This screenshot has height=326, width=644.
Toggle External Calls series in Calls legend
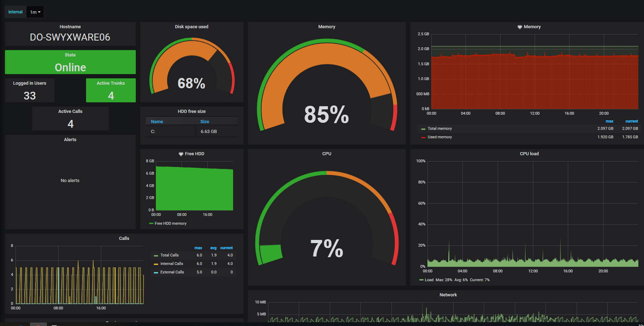pyautogui.click(x=172, y=272)
